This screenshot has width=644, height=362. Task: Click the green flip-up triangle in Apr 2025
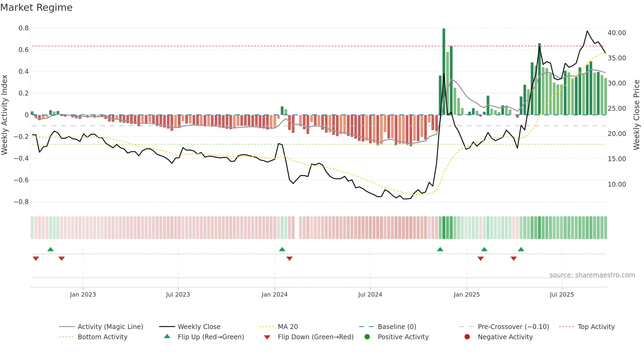coord(521,249)
